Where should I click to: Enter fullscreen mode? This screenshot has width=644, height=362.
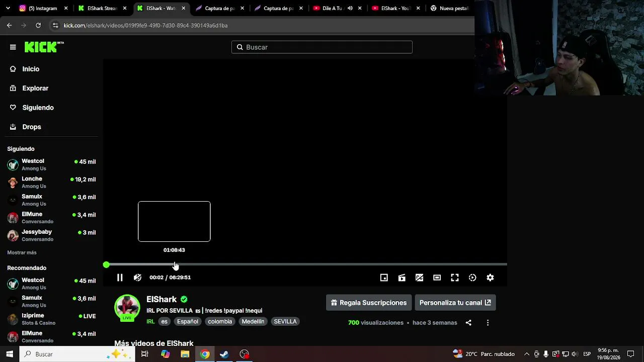click(454, 278)
